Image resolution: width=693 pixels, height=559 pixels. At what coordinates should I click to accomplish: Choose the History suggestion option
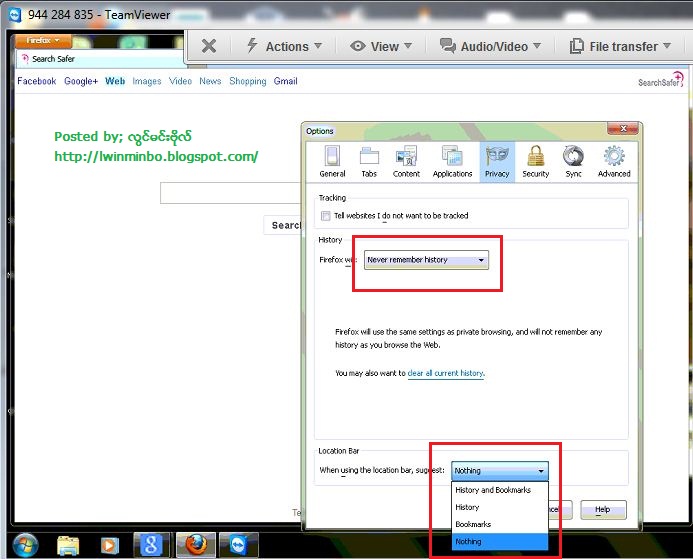[499, 507]
